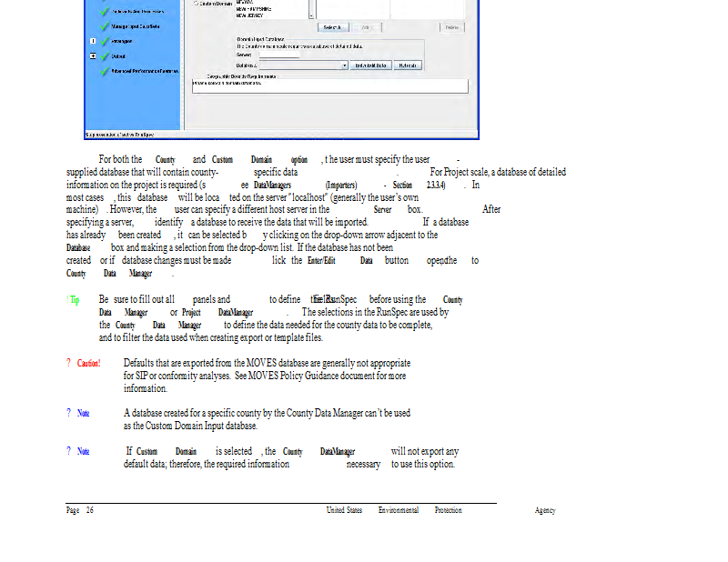Expand the Output tree node

pyautogui.click(x=92, y=55)
